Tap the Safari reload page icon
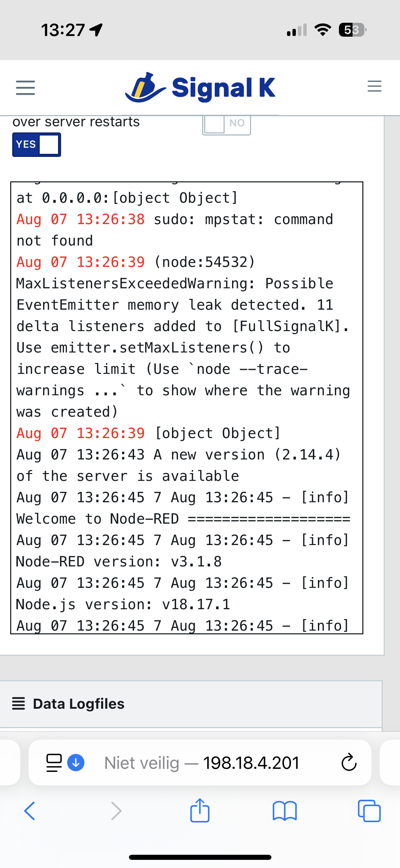 (x=349, y=763)
